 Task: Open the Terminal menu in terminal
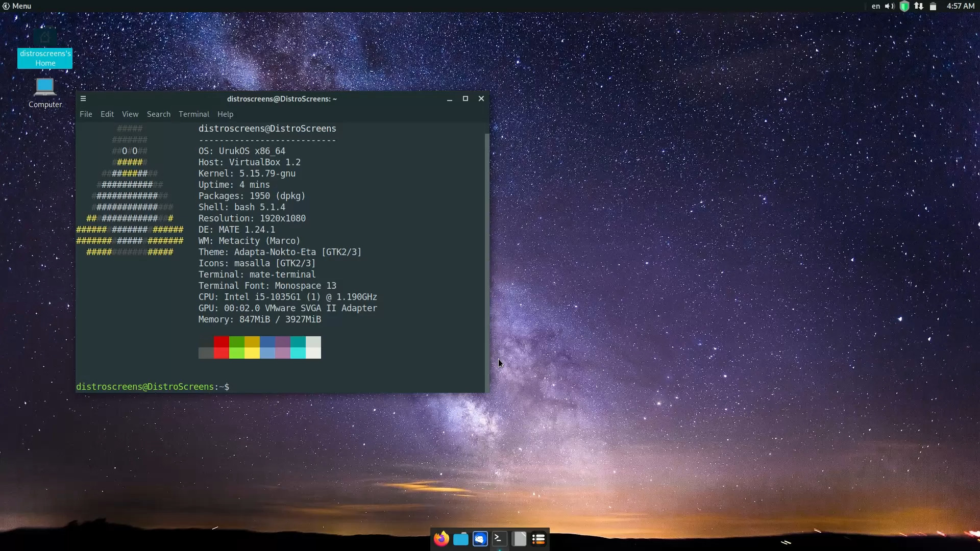tap(194, 114)
